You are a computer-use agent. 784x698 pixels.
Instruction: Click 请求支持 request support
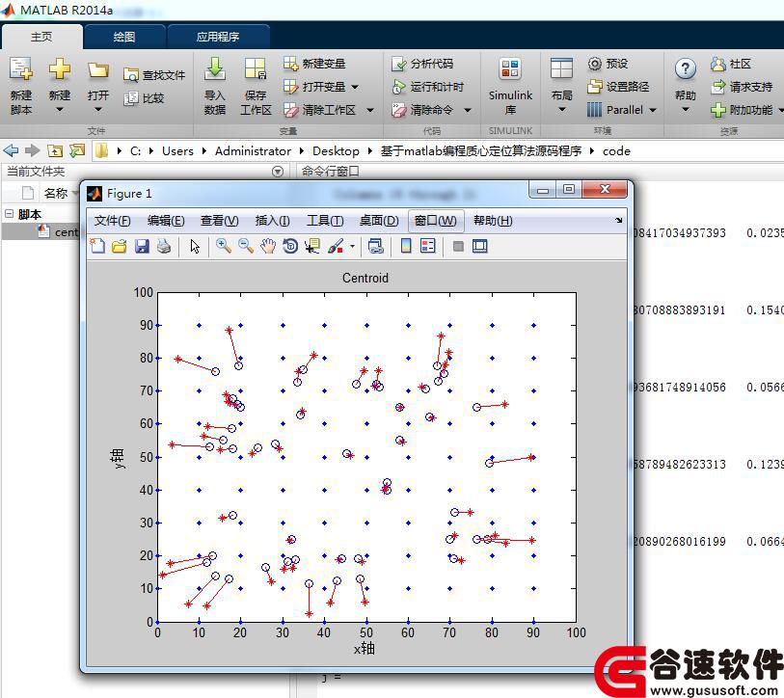(742, 87)
